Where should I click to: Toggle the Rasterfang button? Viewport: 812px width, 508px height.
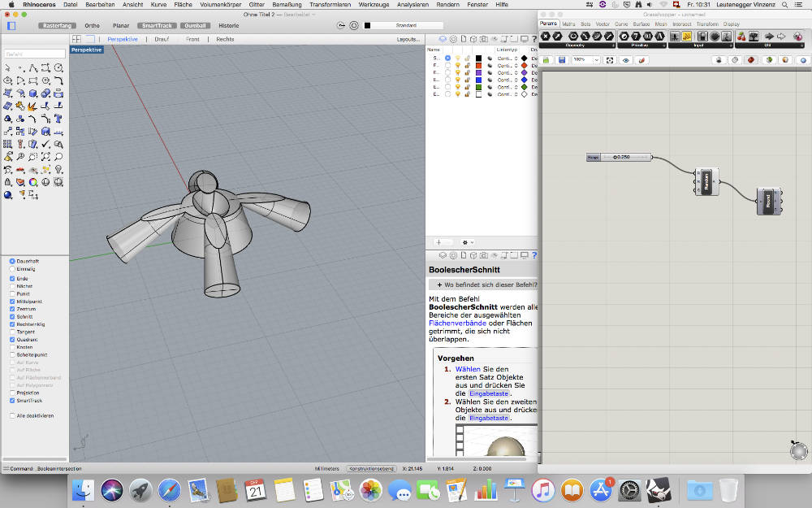pyautogui.click(x=57, y=25)
